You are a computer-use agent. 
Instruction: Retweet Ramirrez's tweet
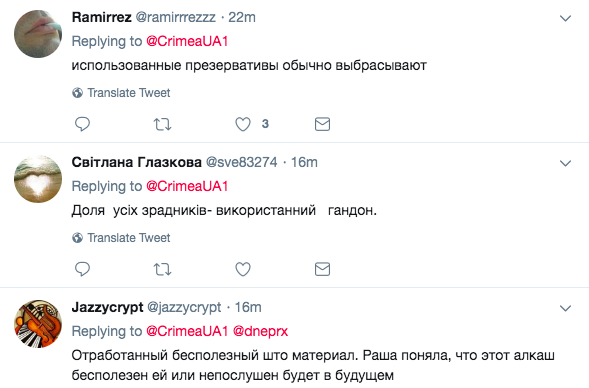click(x=162, y=124)
